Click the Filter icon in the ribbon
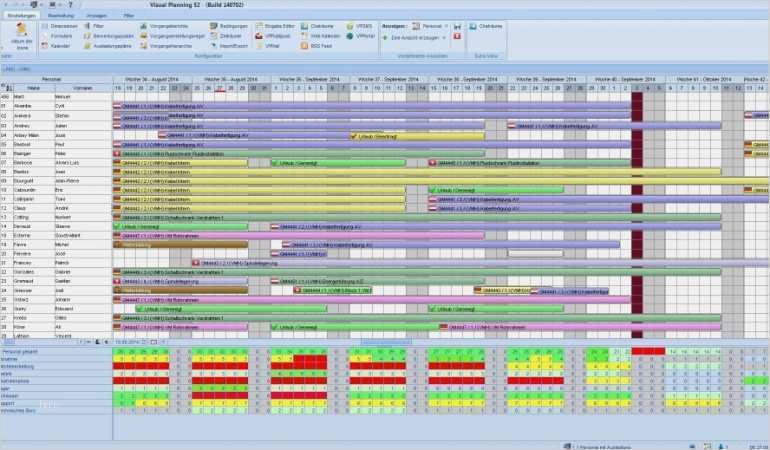Image resolution: width=770 pixels, height=450 pixels. tap(97, 25)
